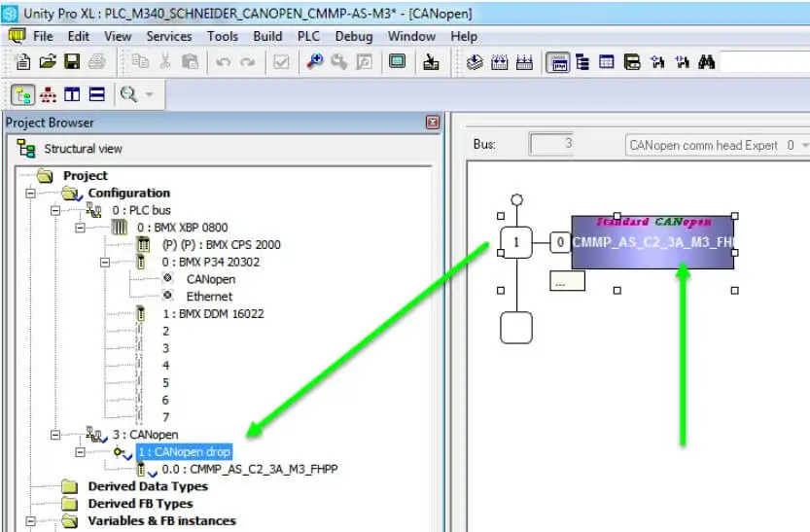Click the highlighted window-view toolbar icon

pyautogui.click(x=558, y=63)
